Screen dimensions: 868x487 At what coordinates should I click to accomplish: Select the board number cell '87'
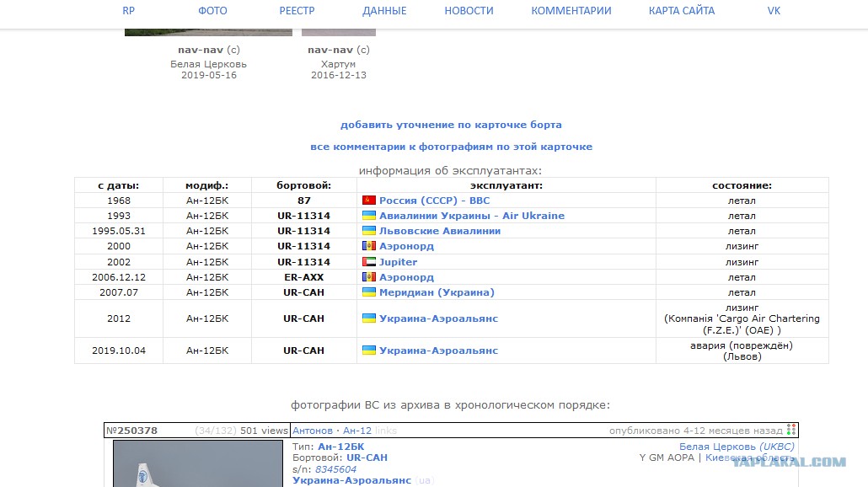(x=304, y=201)
